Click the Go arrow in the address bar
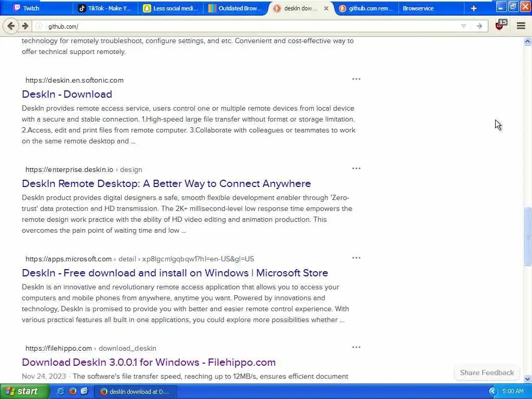 (x=479, y=26)
